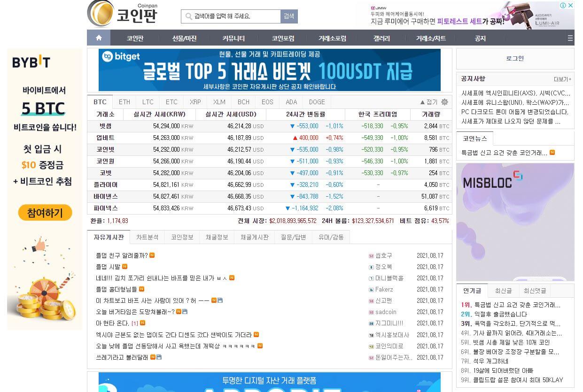Viewport: 583px width, 392px height.
Task: Open post 쓰레기라고 불러달래
Action: click(122, 357)
